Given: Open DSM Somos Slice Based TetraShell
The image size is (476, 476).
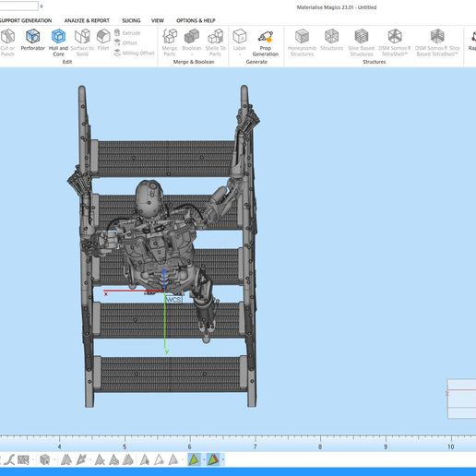Looking at the screenshot, I should (437, 42).
